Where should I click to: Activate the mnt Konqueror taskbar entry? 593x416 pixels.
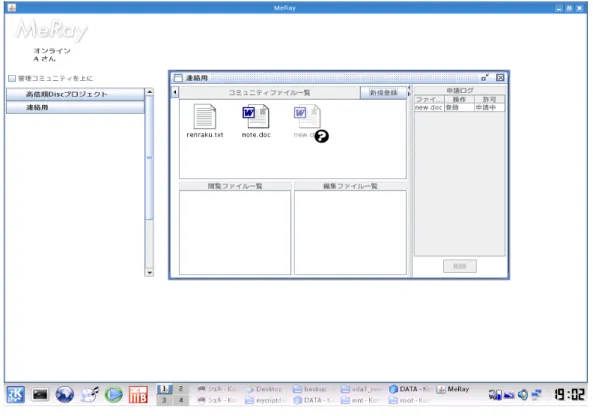click(x=362, y=400)
